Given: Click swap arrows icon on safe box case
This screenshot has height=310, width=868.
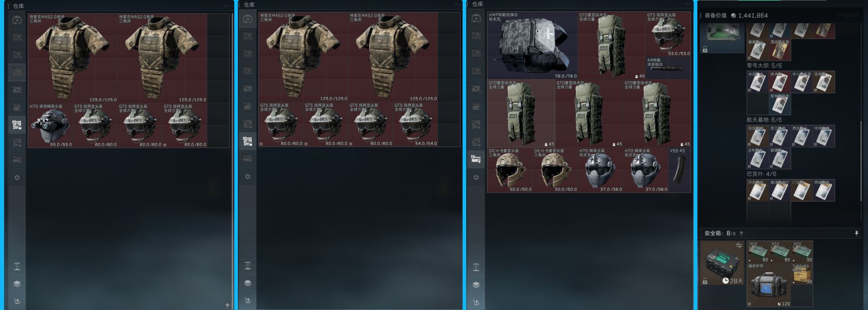Looking at the screenshot, I should click(739, 245).
